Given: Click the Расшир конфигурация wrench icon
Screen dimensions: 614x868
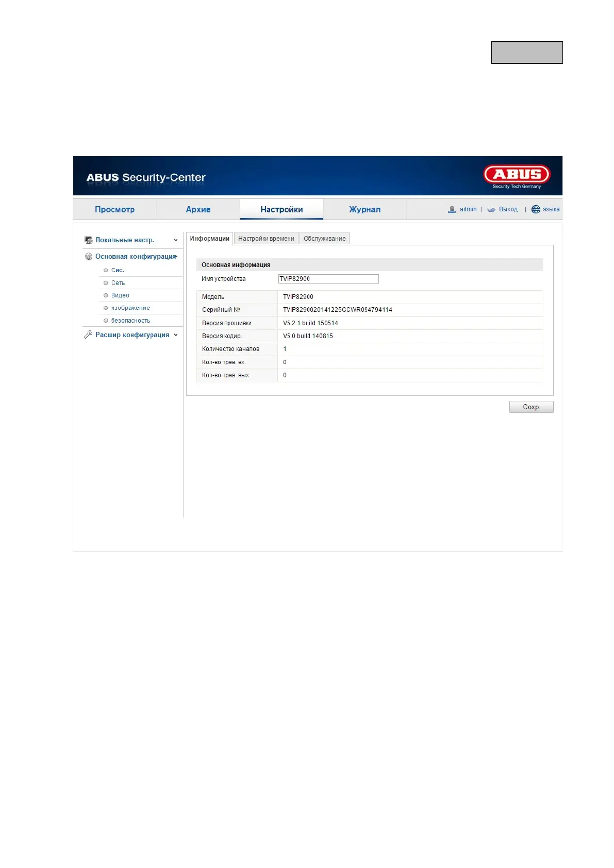Looking at the screenshot, I should point(88,335).
